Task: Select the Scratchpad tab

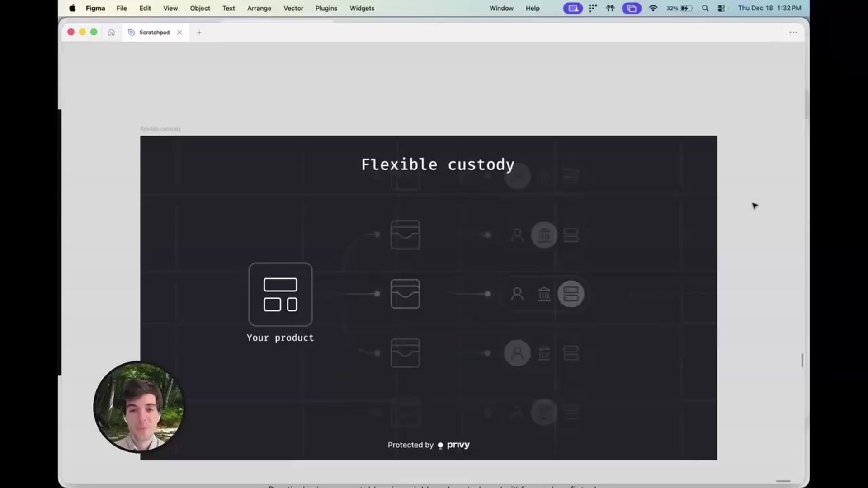Action: (154, 33)
